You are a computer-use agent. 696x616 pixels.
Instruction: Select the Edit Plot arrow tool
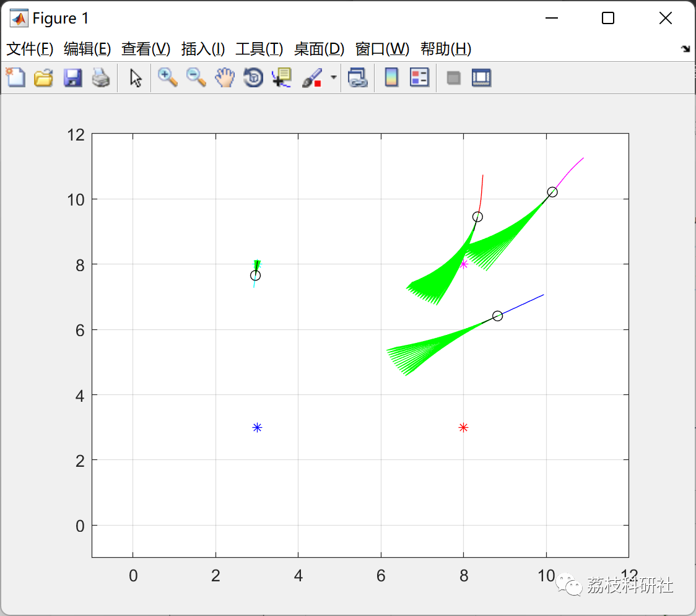tap(136, 77)
